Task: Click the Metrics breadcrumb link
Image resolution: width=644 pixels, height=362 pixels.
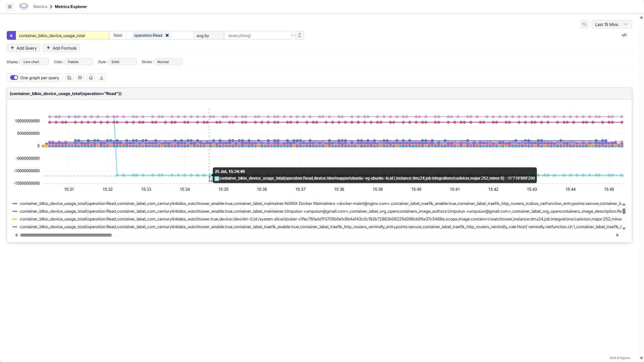Action: (40, 6)
